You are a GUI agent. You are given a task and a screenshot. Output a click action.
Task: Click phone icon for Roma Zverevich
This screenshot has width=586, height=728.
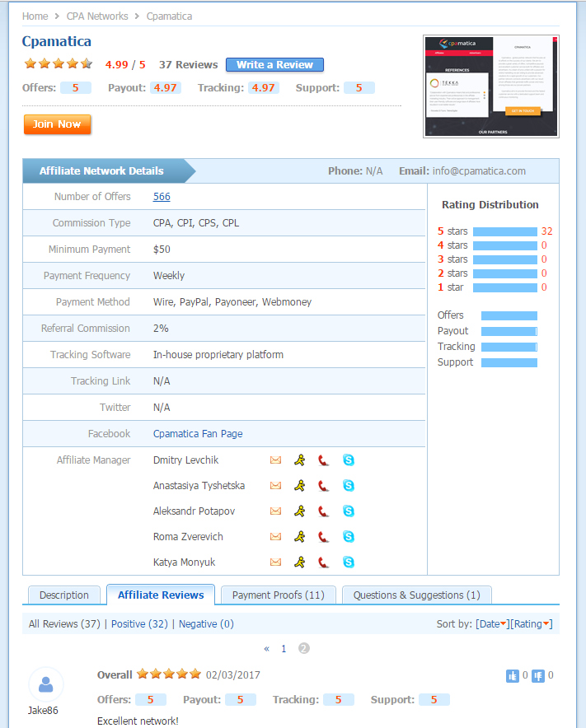coord(323,537)
